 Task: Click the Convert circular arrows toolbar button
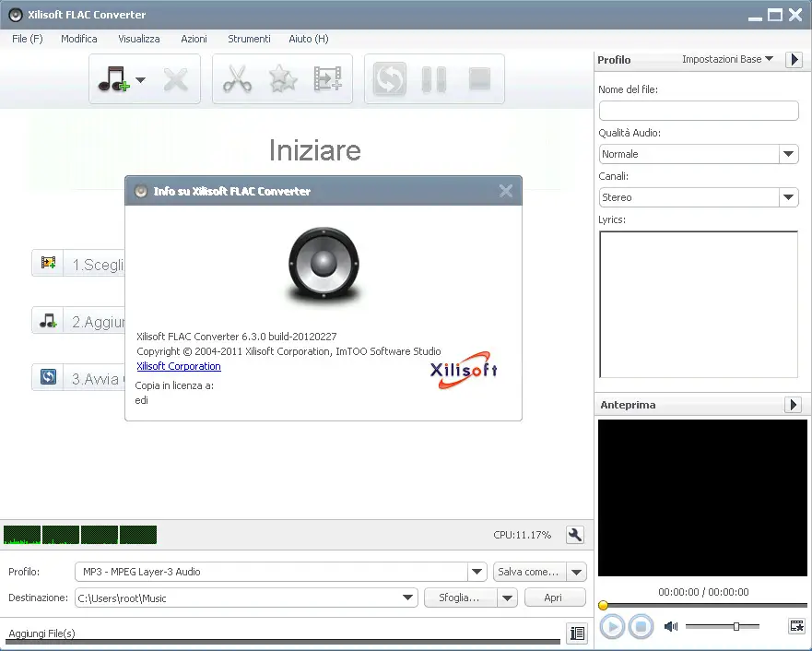pos(390,79)
